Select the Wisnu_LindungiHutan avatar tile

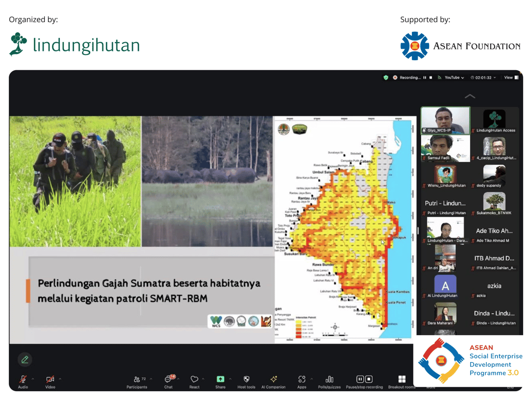click(x=446, y=176)
